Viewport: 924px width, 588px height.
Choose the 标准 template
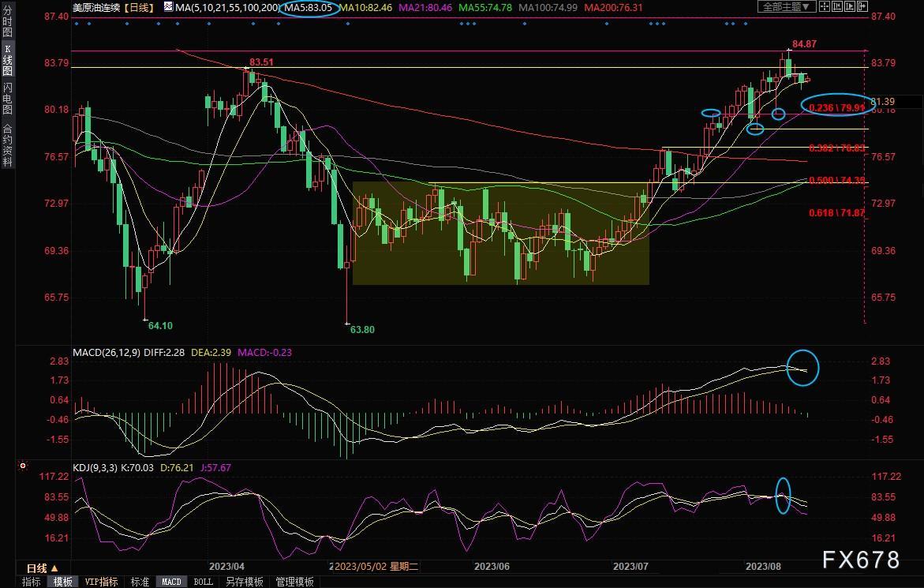[x=140, y=582]
